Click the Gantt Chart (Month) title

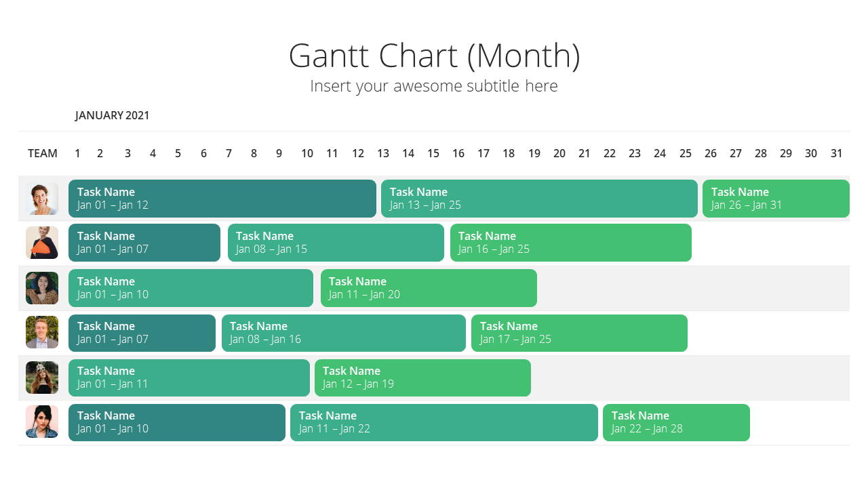tap(434, 56)
